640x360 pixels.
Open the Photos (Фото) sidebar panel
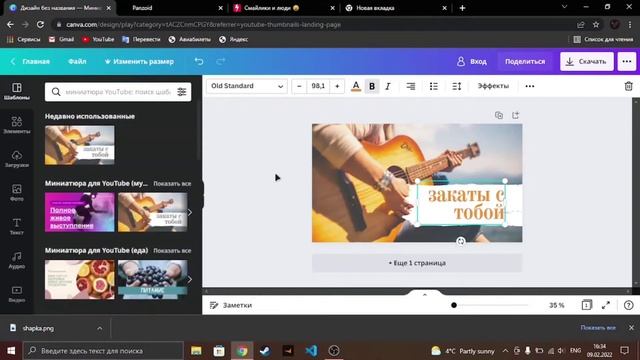17,192
